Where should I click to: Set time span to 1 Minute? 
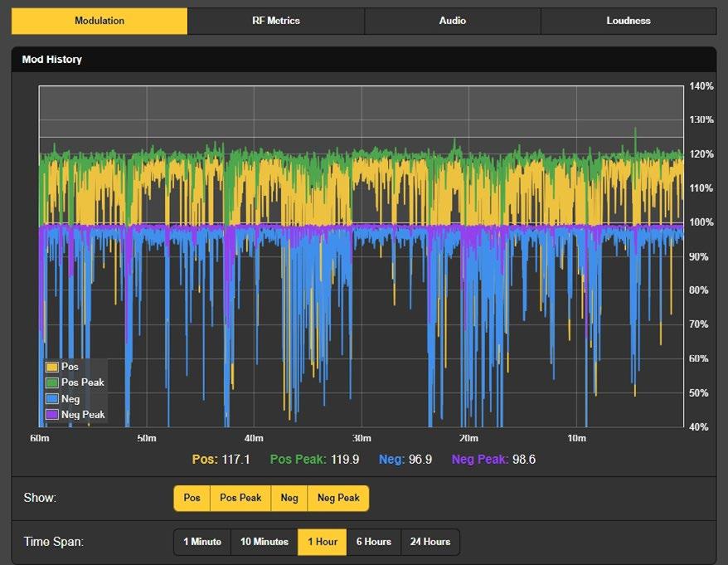202,542
